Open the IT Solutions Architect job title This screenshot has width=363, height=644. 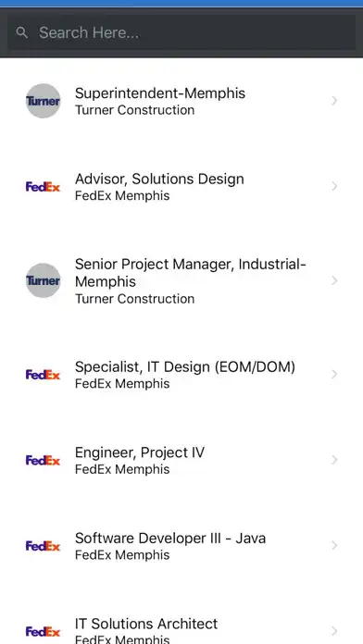146,624
